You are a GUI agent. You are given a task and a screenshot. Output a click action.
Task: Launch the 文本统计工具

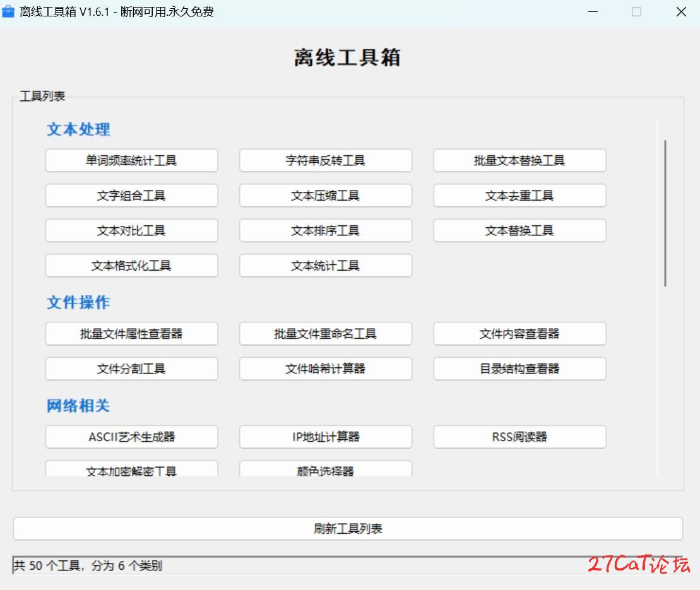coord(325,266)
